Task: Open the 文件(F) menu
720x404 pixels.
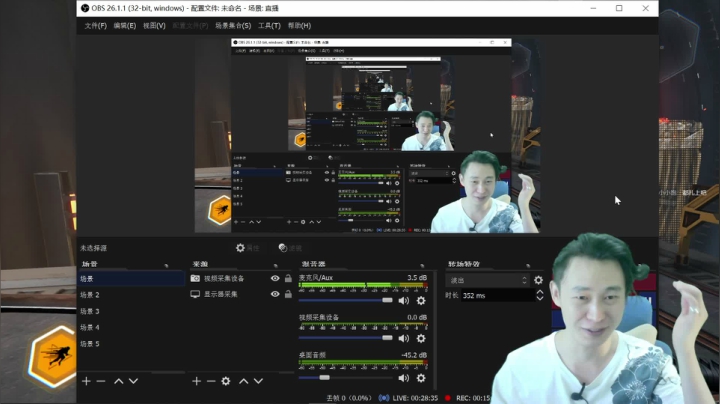Action: click(95, 26)
